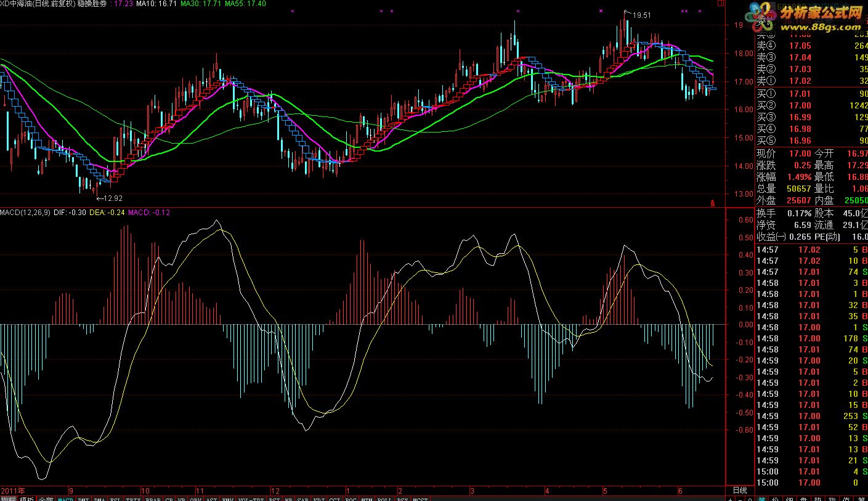Switch to the DMI indicator tab

[x=83, y=497]
